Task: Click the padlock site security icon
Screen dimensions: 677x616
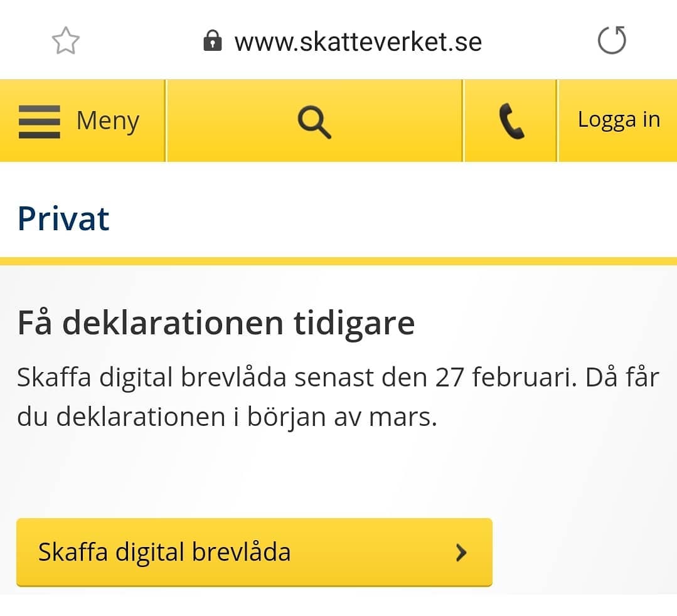Action: click(213, 41)
